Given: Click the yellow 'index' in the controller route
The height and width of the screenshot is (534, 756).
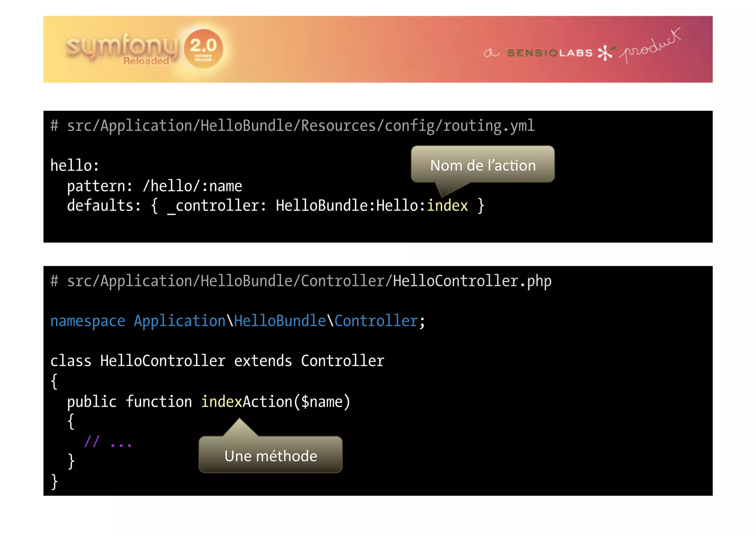Looking at the screenshot, I should [x=447, y=206].
